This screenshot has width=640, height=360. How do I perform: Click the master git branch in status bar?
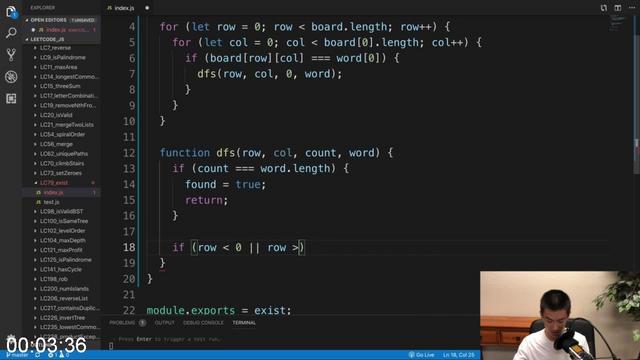click(17, 355)
